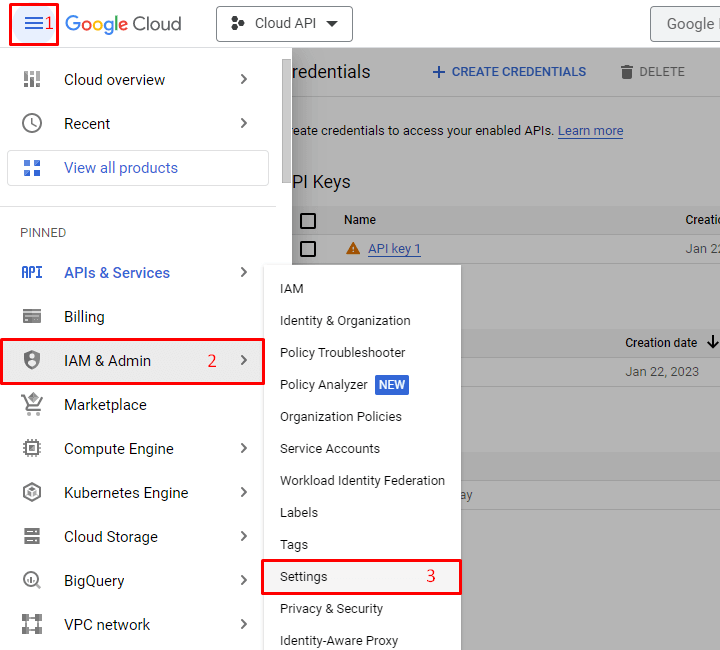Click the APIs & Services API icon
The width and height of the screenshot is (720, 650).
32,272
